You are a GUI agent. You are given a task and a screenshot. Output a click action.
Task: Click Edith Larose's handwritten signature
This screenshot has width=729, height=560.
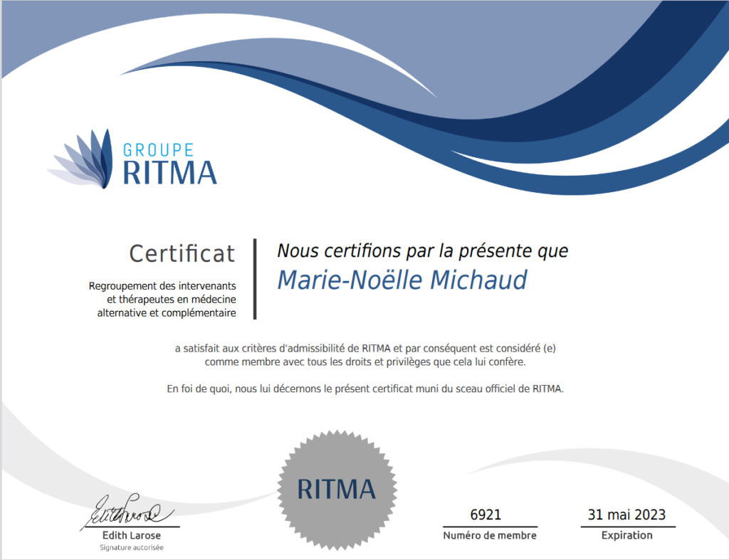coord(127,511)
